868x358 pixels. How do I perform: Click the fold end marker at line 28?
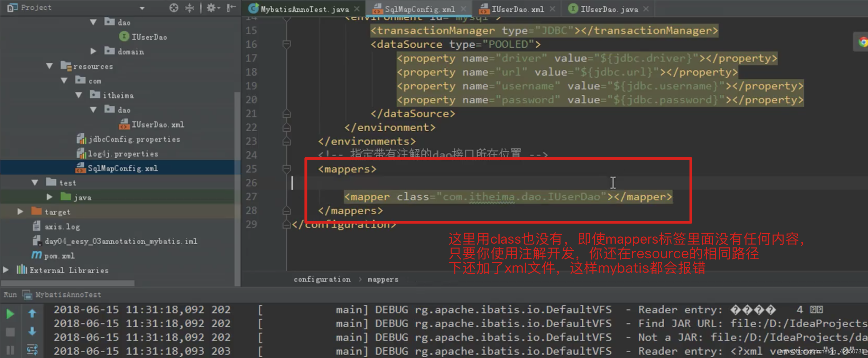click(286, 210)
